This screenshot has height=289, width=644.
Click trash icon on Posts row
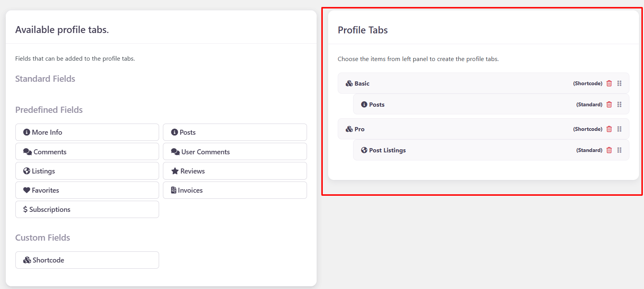(x=609, y=104)
